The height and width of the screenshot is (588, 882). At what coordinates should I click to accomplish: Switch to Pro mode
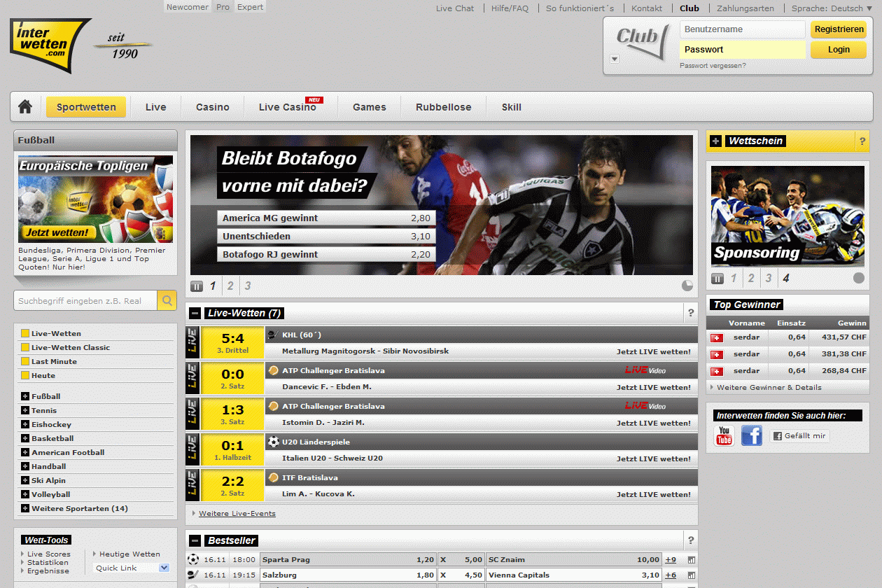223,7
